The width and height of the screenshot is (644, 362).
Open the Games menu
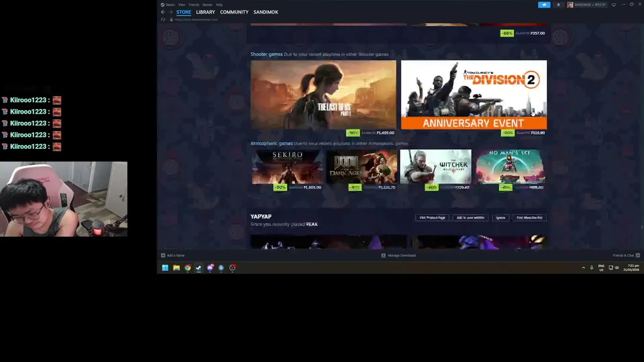tap(207, 5)
